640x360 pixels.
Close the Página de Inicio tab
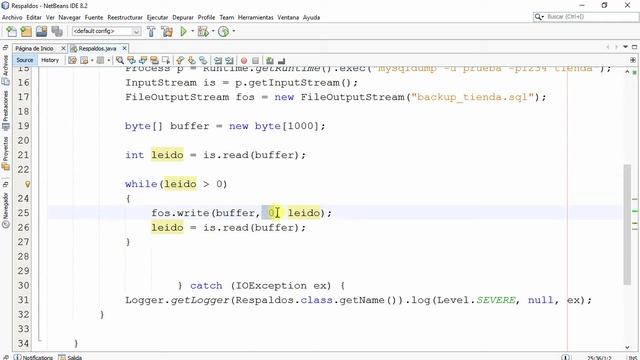click(x=63, y=48)
